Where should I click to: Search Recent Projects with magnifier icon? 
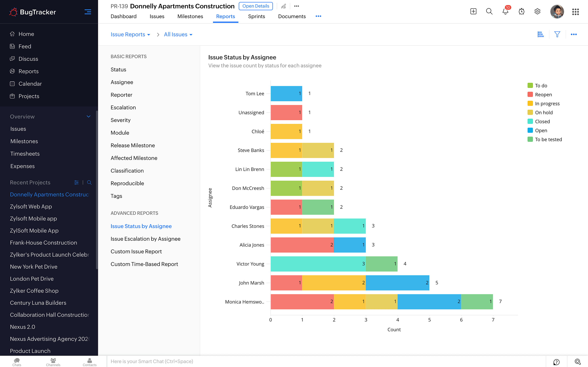click(89, 182)
